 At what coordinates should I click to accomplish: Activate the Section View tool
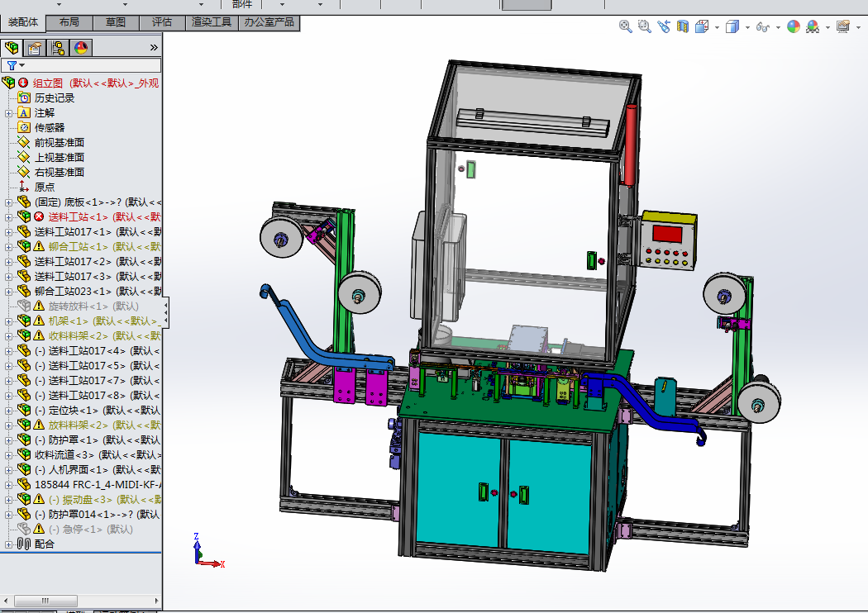coord(682,26)
